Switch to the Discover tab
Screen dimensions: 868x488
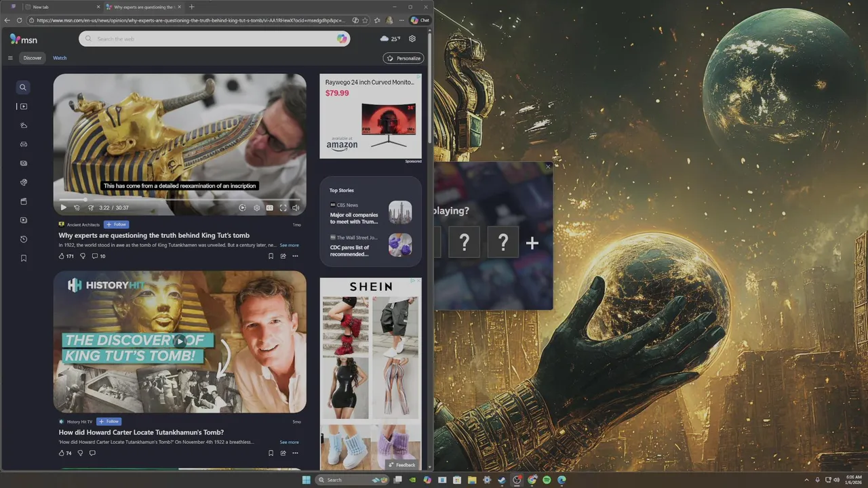click(x=33, y=58)
